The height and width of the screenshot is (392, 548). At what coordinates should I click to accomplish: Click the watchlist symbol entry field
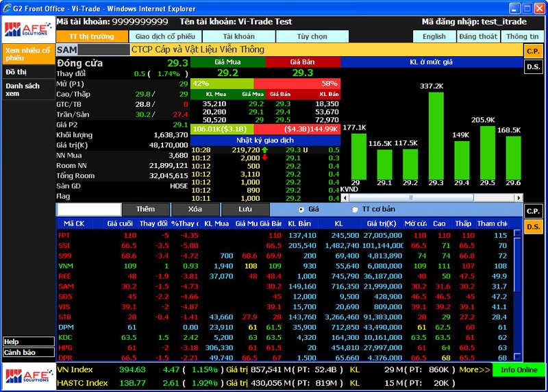pos(89,210)
